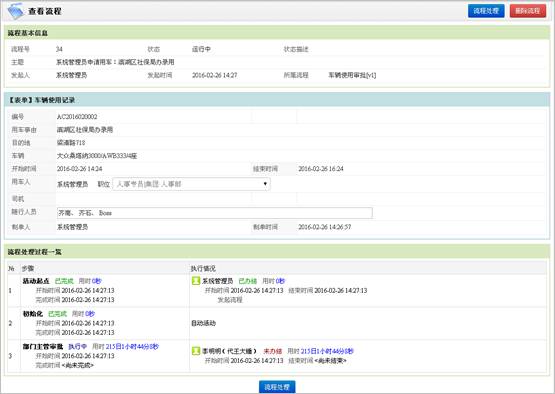The height and width of the screenshot is (394, 555).
Task: Open the 职位 dropdown showing 人事专员
Action: (191, 184)
